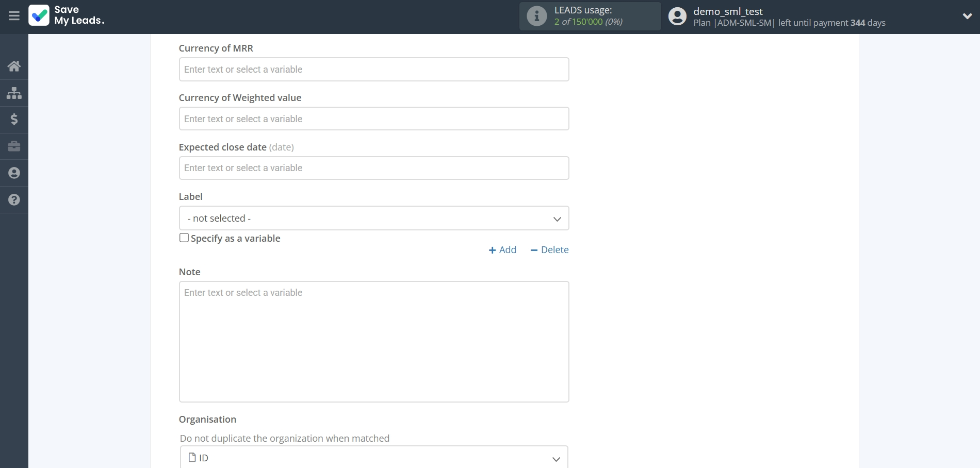
Task: Click the demo_sml_test account avatar
Action: 676,16
